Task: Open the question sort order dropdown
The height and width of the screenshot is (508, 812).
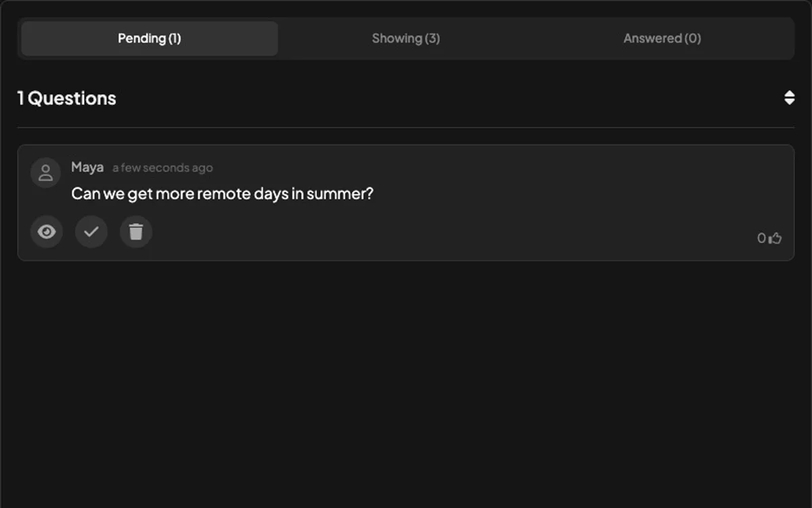Action: [x=789, y=98]
